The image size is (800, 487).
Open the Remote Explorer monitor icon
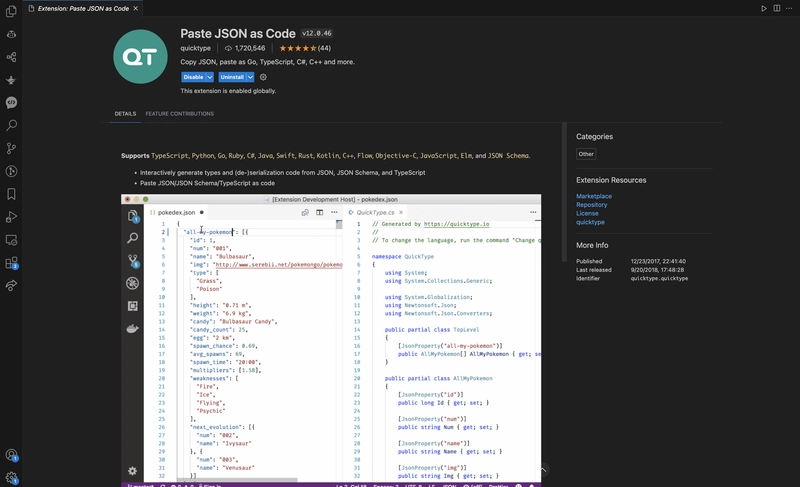(11, 240)
